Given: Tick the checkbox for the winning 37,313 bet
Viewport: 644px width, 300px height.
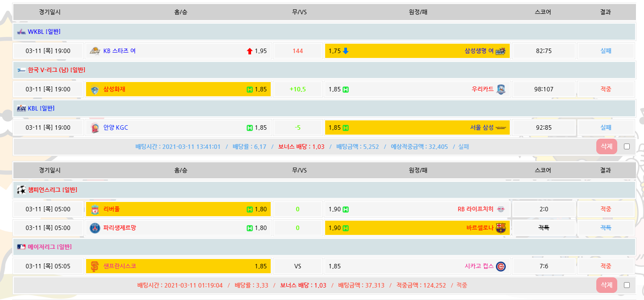Looking at the screenshot, I should pyautogui.click(x=627, y=285).
